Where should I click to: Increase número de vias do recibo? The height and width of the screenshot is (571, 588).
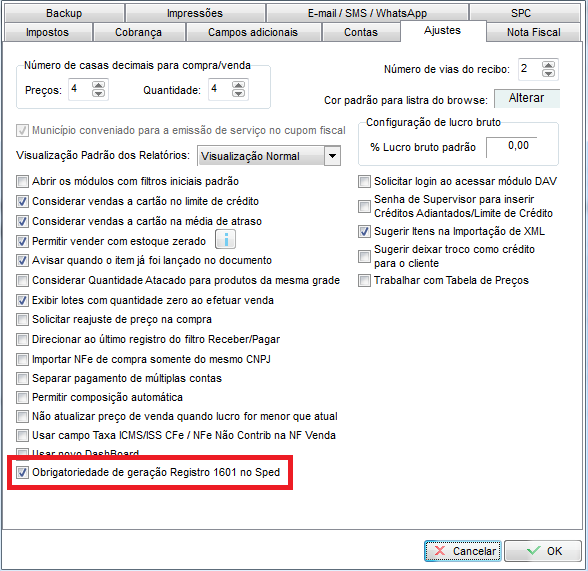(548, 65)
